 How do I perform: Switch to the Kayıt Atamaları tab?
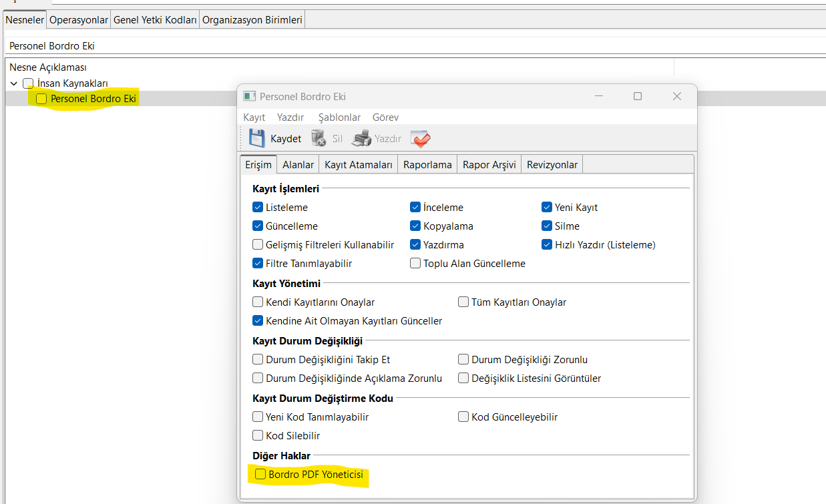[358, 164]
